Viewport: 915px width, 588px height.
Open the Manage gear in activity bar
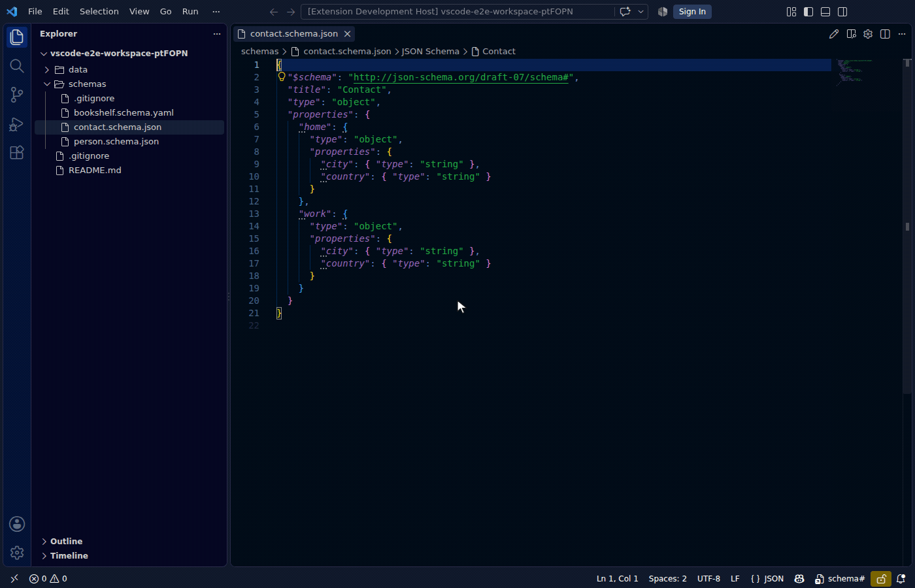coord(17,553)
